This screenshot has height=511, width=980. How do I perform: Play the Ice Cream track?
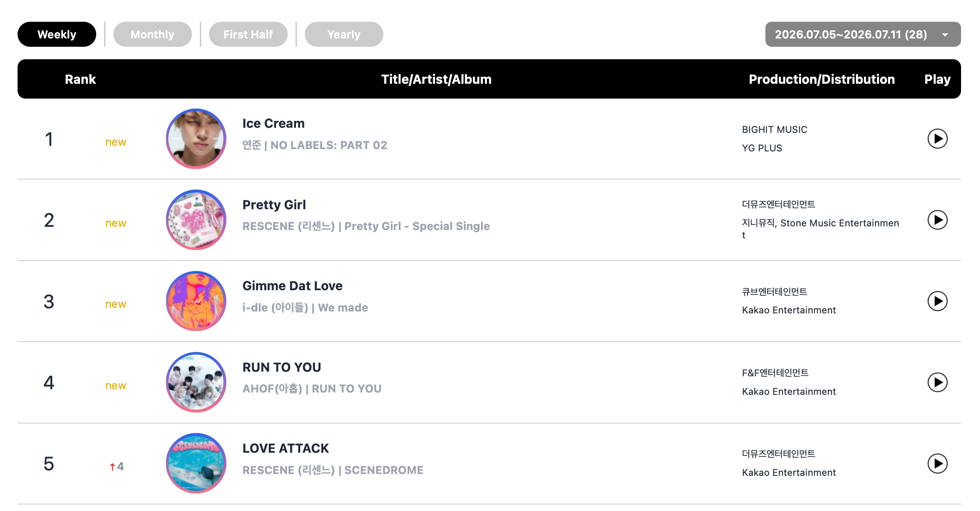(x=937, y=138)
